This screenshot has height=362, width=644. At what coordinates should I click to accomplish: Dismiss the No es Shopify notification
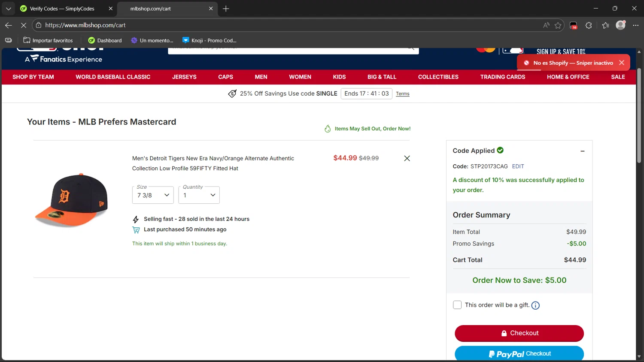pyautogui.click(x=621, y=63)
